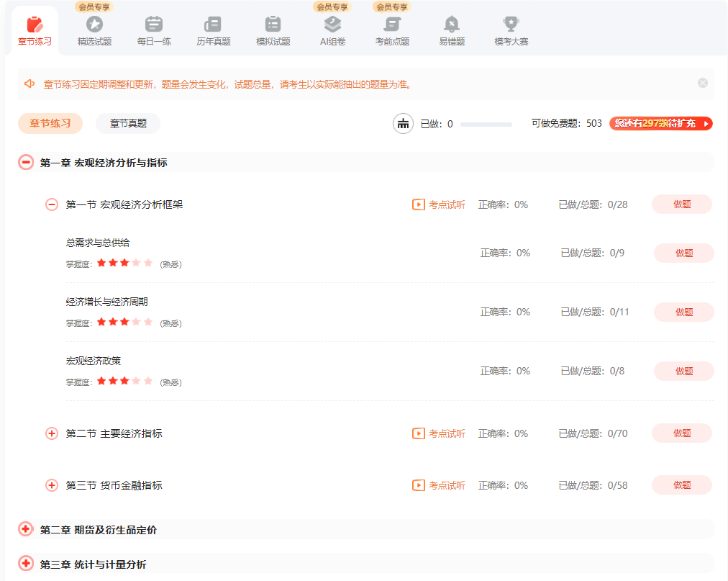This screenshot has height=581, width=728.
Task: Click 会员专享 badge above AI组卷
Action: pyautogui.click(x=332, y=7)
